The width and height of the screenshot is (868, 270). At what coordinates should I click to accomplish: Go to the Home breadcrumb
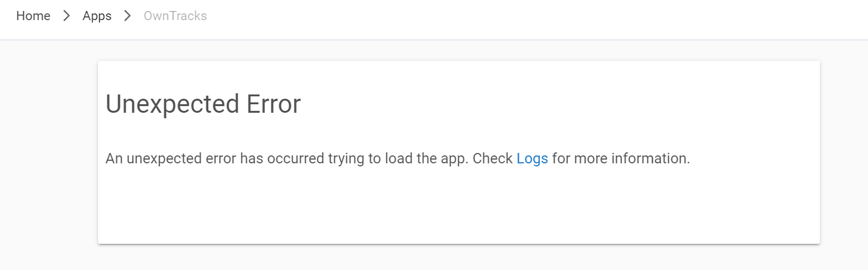(33, 16)
